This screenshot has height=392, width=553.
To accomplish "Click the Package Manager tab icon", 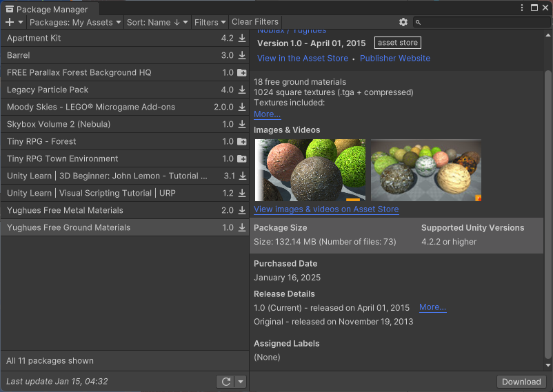I will pos(10,9).
